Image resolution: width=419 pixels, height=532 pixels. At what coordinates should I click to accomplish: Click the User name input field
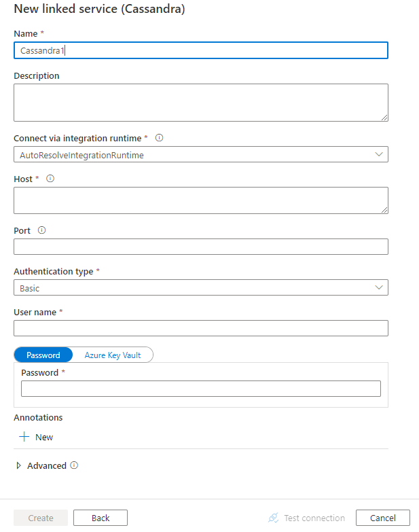coord(201,328)
